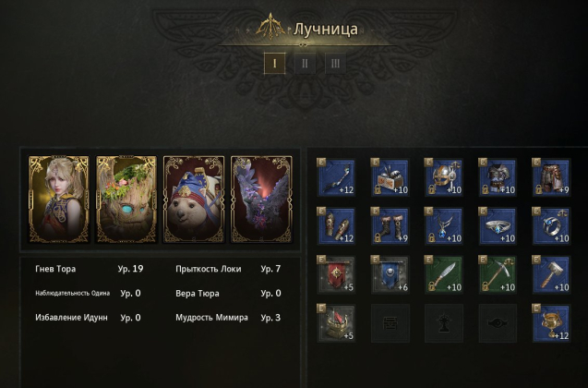Select the knife tool slot +10
Viewport: 588px width, 388px height.
point(444,274)
